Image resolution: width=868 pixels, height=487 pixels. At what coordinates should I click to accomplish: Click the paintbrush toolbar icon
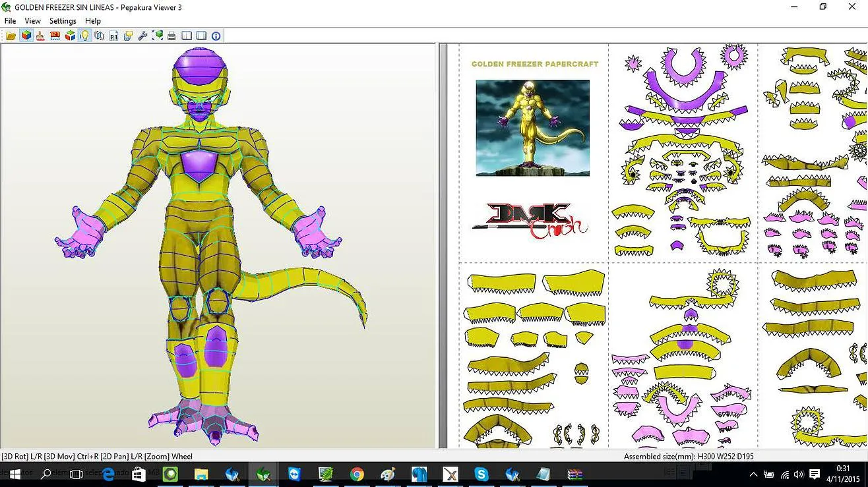(x=40, y=36)
